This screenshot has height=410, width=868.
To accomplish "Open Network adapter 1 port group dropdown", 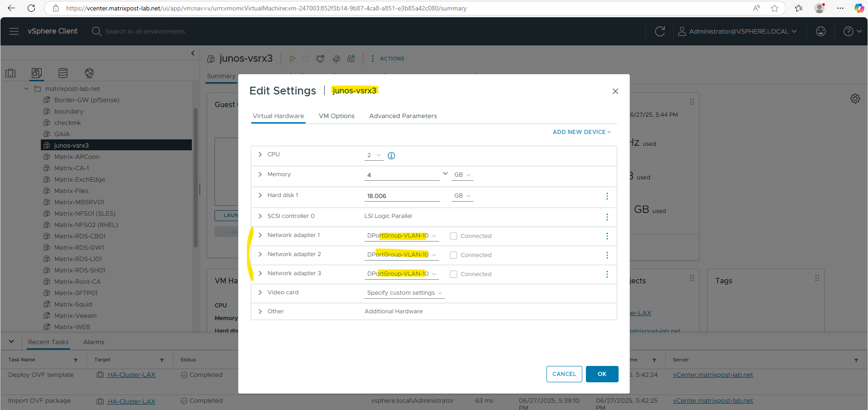I will point(402,236).
